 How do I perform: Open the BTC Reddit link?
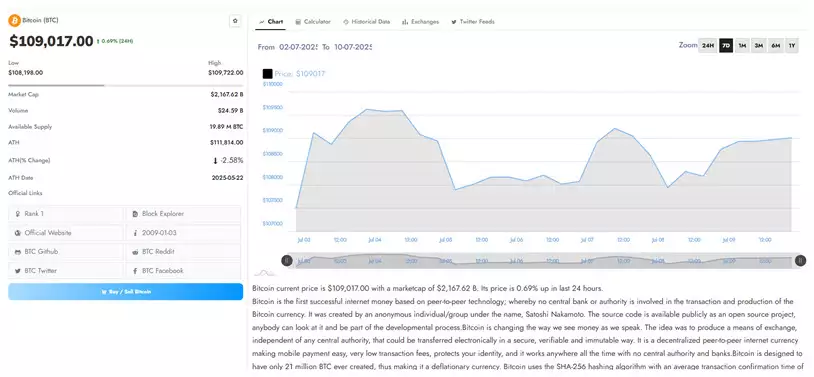pos(184,251)
